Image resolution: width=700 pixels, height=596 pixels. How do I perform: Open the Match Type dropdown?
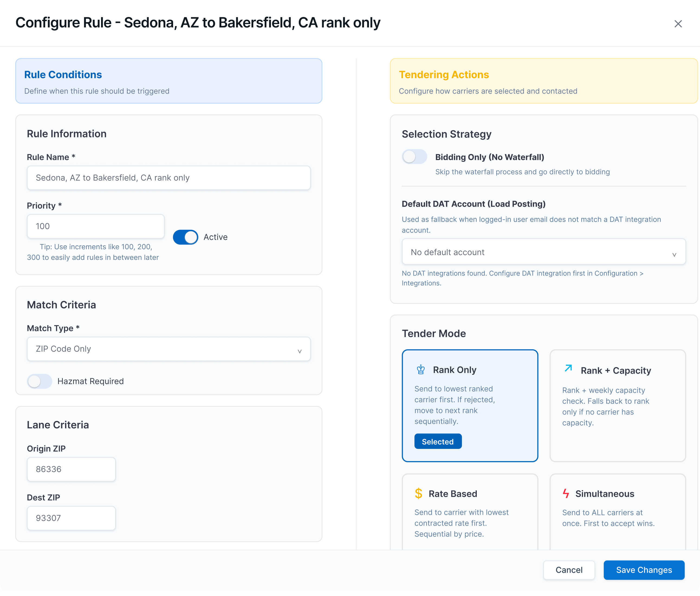point(168,349)
